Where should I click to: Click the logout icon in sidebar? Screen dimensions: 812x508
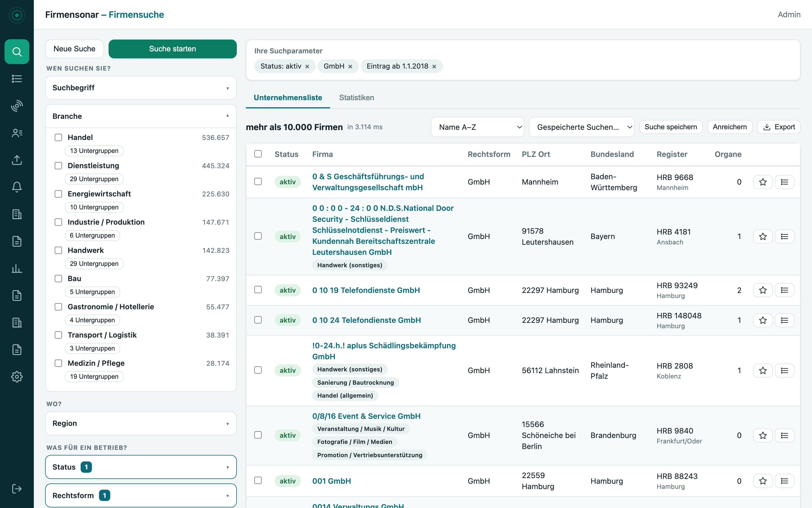point(17,489)
